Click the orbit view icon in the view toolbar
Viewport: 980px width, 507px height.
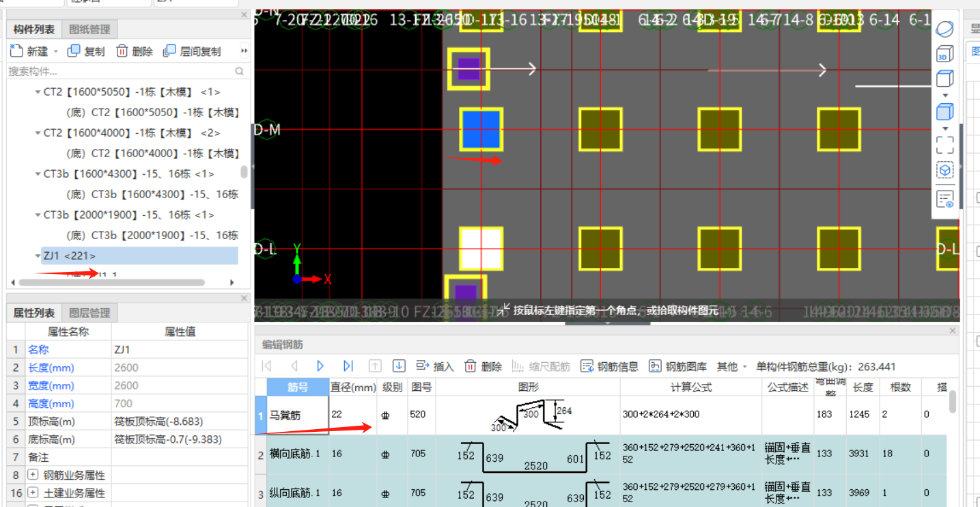pos(944,29)
